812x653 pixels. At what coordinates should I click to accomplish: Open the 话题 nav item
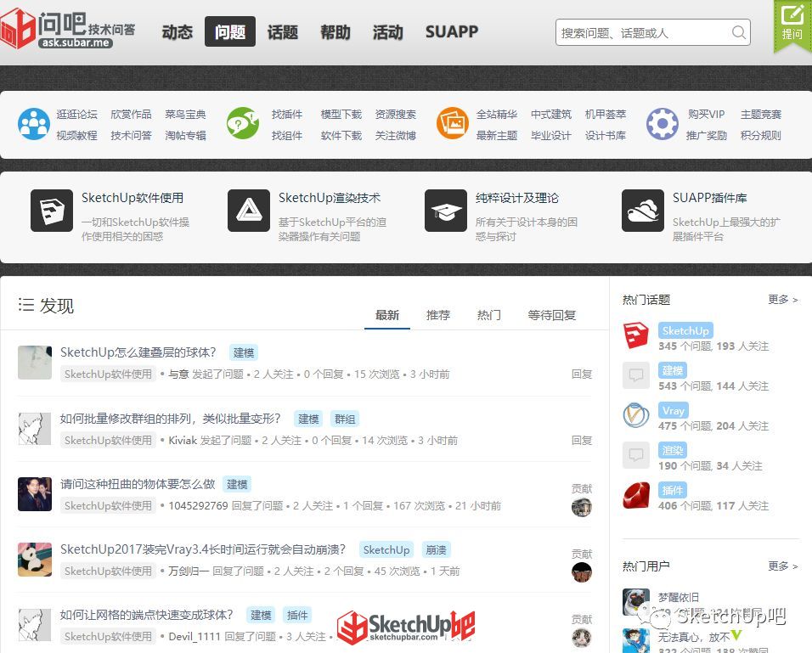point(283,32)
